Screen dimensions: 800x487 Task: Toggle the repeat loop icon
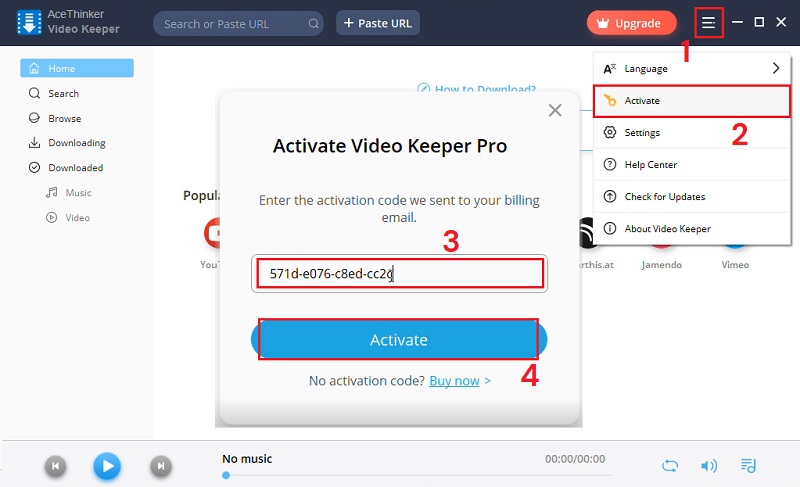coord(670,466)
